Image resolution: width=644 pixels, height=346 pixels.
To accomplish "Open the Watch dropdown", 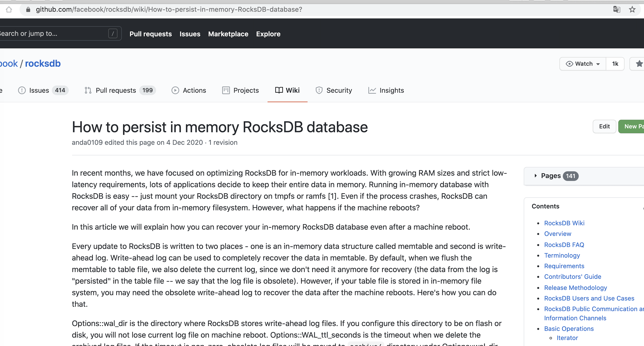I will click(583, 64).
